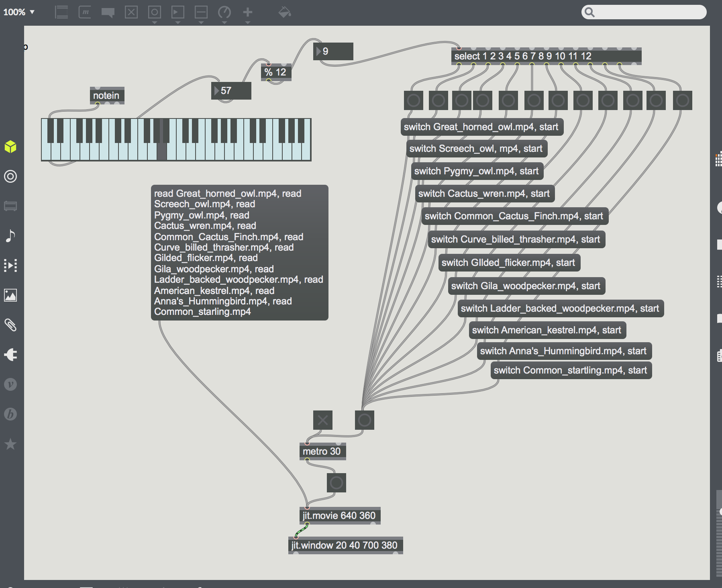This screenshot has height=588, width=722.
Task: Open the image panel tab in the left sidebar
Action: point(11,296)
